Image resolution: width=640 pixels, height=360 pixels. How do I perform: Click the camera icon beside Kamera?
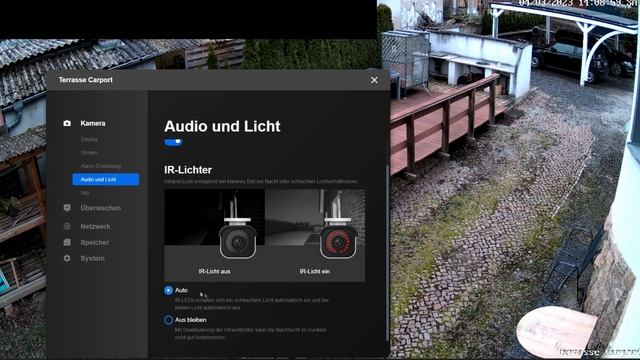click(67, 123)
